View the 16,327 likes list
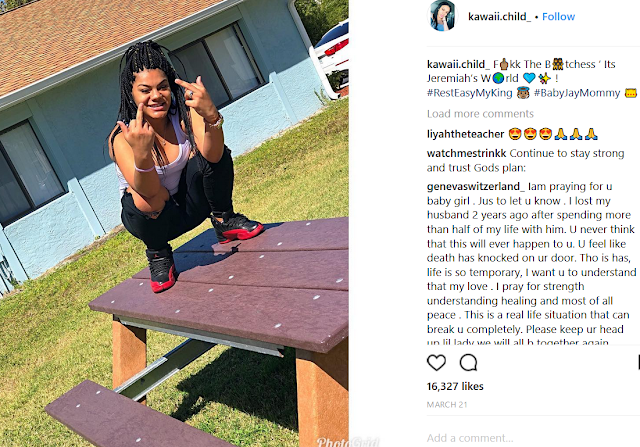This screenshot has width=640, height=447. point(455,386)
